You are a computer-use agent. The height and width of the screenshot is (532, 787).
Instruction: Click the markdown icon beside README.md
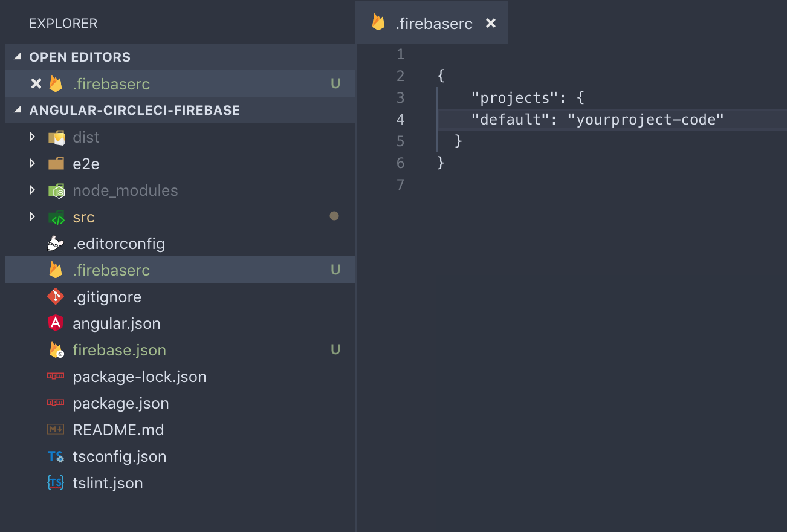coord(56,429)
